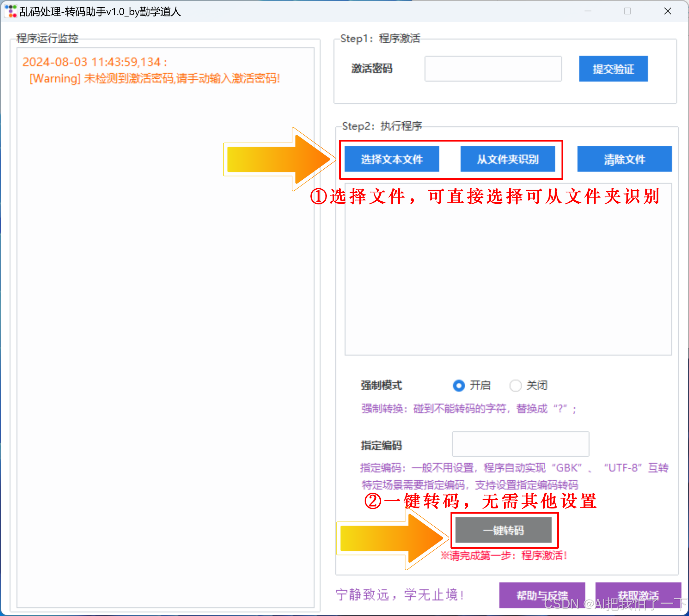Click the maximize window button
Screen dimensions: 689x616
tap(627, 11)
